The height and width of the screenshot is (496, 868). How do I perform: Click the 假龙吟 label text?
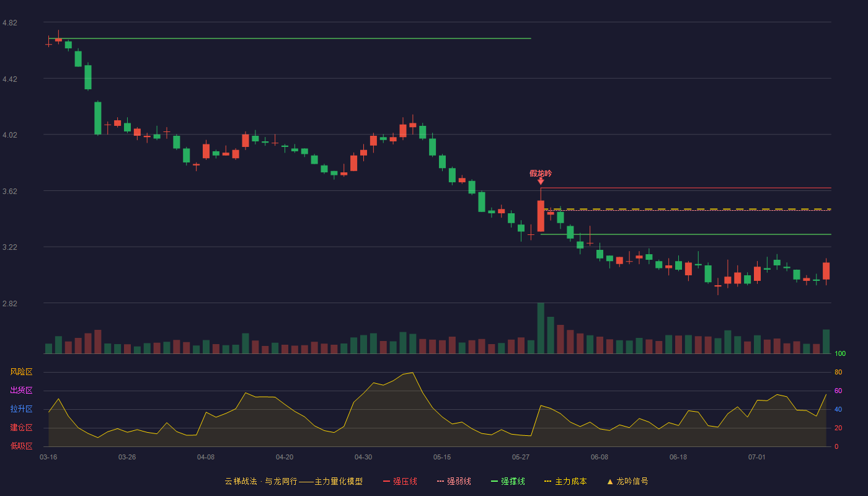click(x=541, y=174)
